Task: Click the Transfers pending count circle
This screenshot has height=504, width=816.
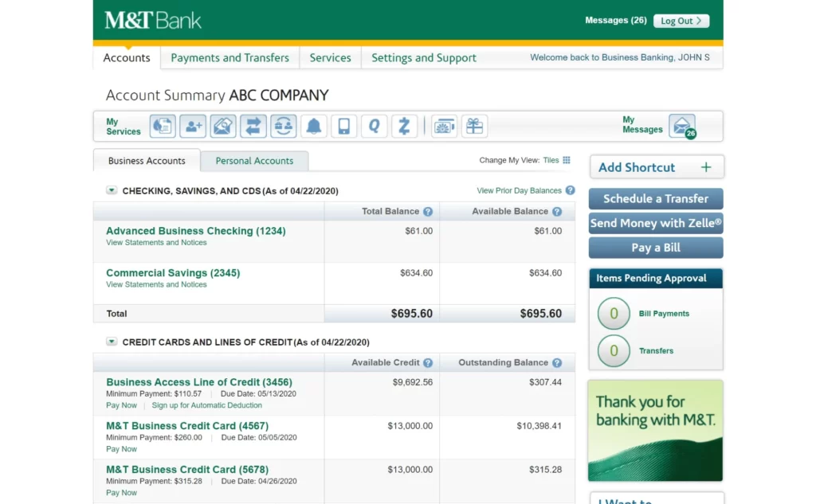Action: click(614, 350)
